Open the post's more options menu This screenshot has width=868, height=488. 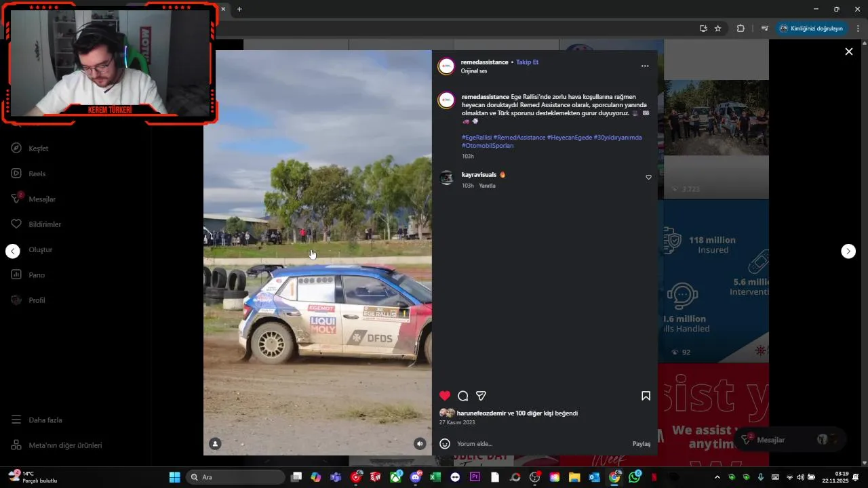coord(645,66)
